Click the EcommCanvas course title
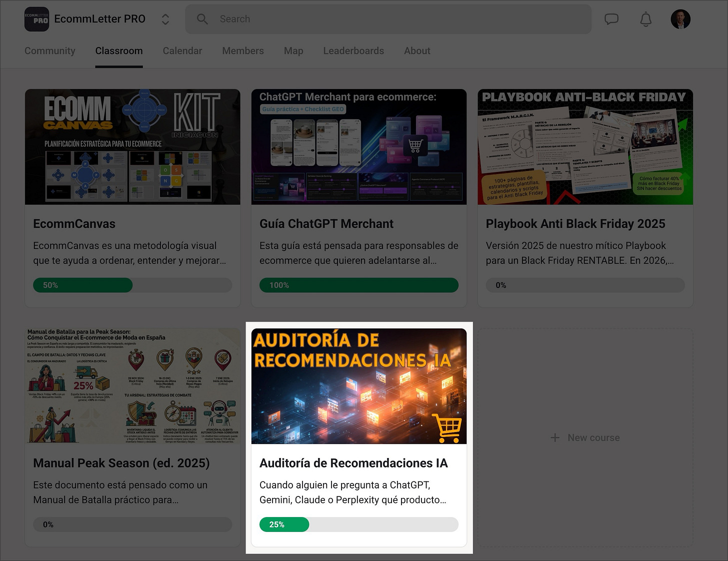The height and width of the screenshot is (561, 728). (x=74, y=223)
